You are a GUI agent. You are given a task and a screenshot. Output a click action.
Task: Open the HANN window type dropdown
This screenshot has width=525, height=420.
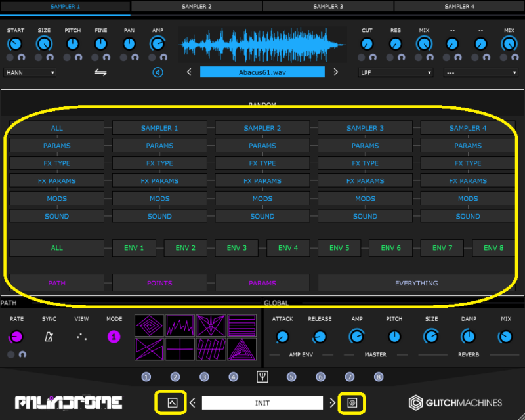(30, 72)
